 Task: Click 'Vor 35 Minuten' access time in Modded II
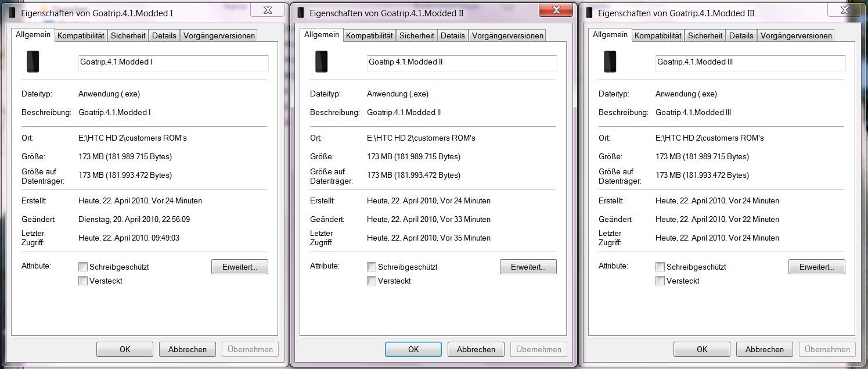pyautogui.click(x=464, y=238)
